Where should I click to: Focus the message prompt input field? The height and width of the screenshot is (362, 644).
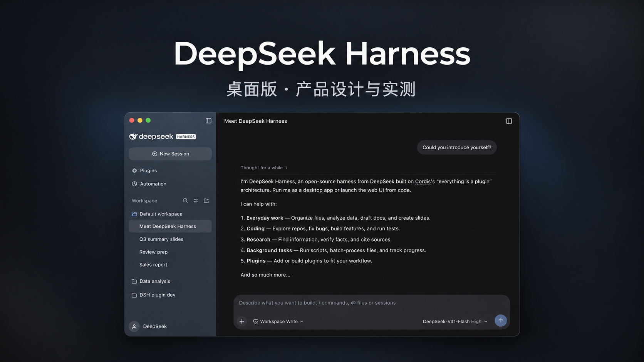click(x=372, y=303)
